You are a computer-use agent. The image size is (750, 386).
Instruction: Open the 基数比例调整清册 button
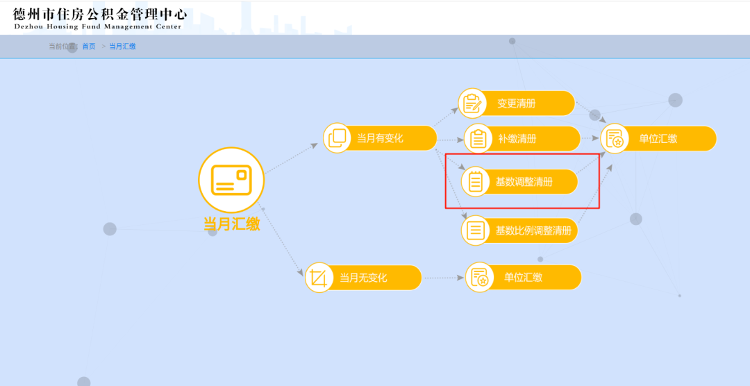[519, 231]
